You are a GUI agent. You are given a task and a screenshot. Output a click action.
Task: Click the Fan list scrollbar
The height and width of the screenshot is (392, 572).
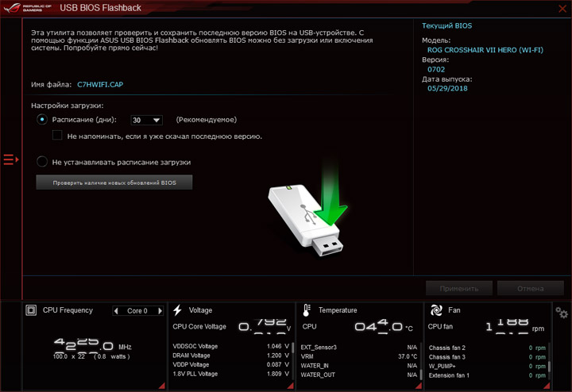(549, 366)
